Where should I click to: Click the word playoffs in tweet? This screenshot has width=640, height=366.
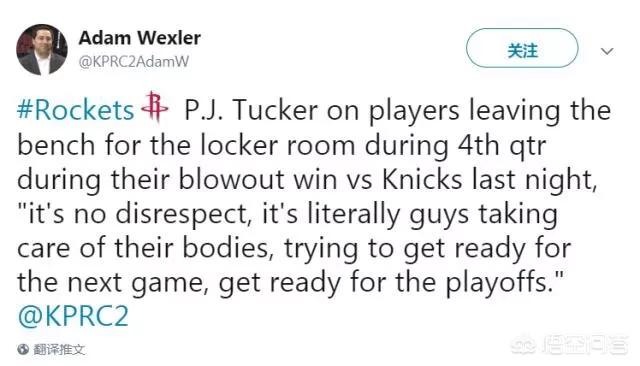[x=497, y=282]
